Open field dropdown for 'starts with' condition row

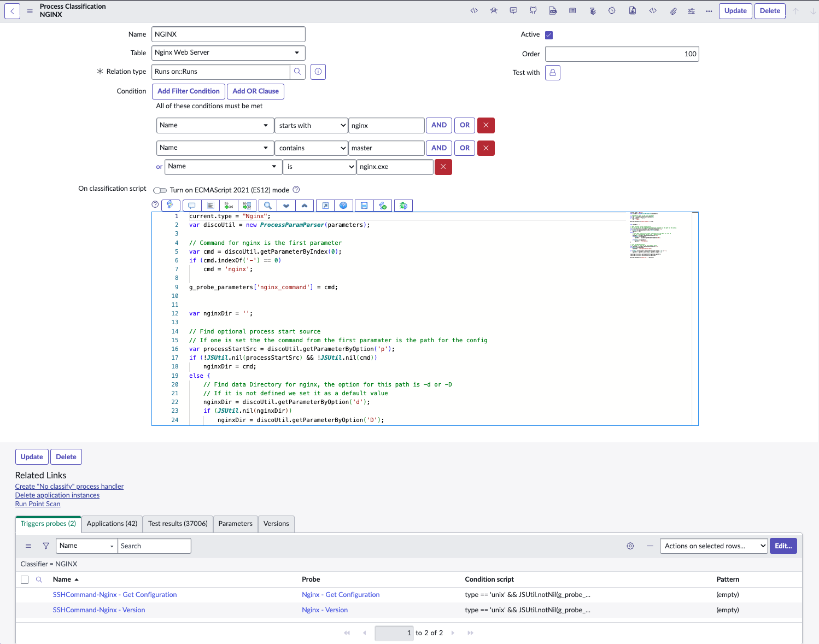point(215,126)
